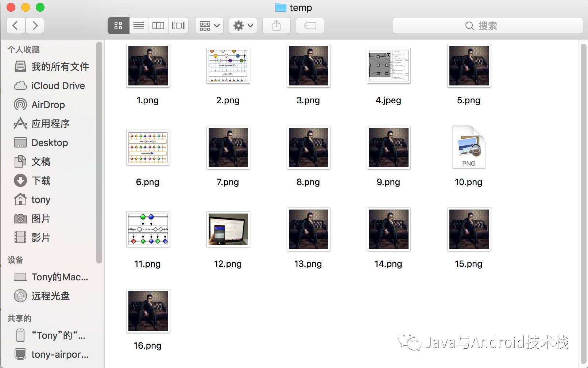588x368 pixels.
Task: Click the disc icon for Remote Disc
Action: point(20,296)
